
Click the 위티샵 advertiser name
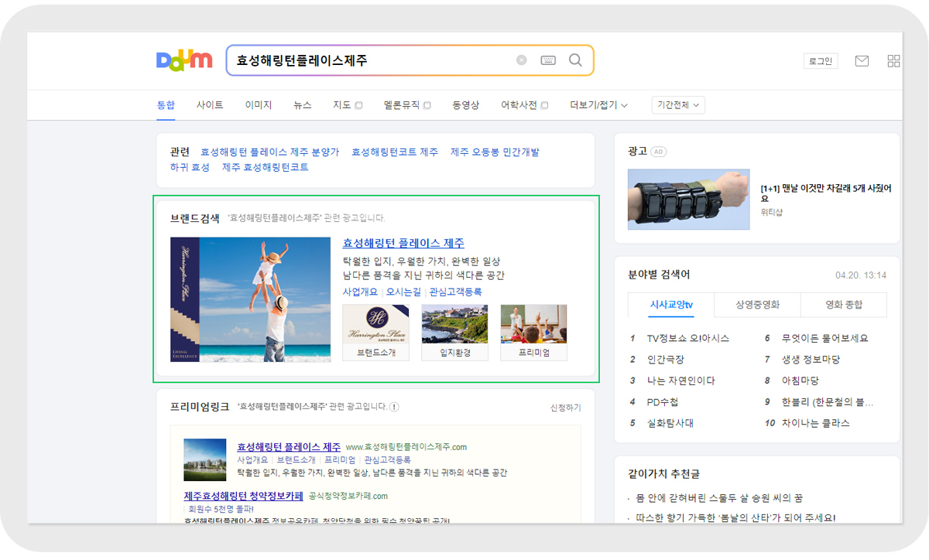coord(771,213)
